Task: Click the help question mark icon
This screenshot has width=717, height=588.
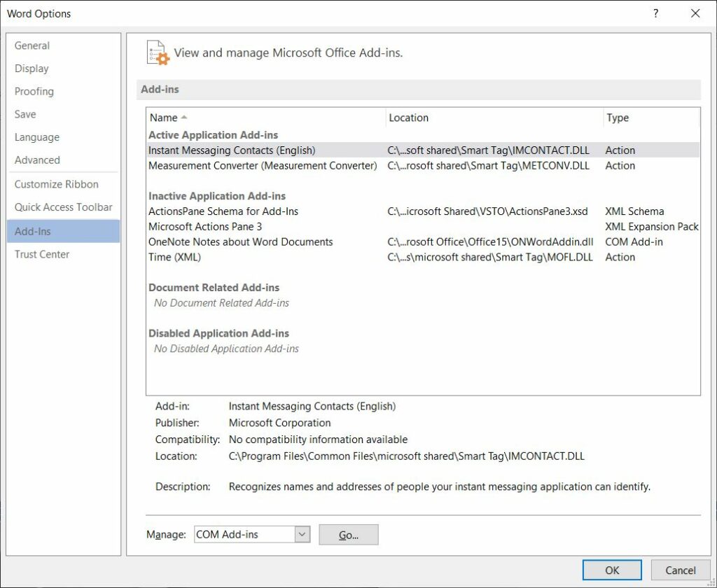Action: [655, 13]
